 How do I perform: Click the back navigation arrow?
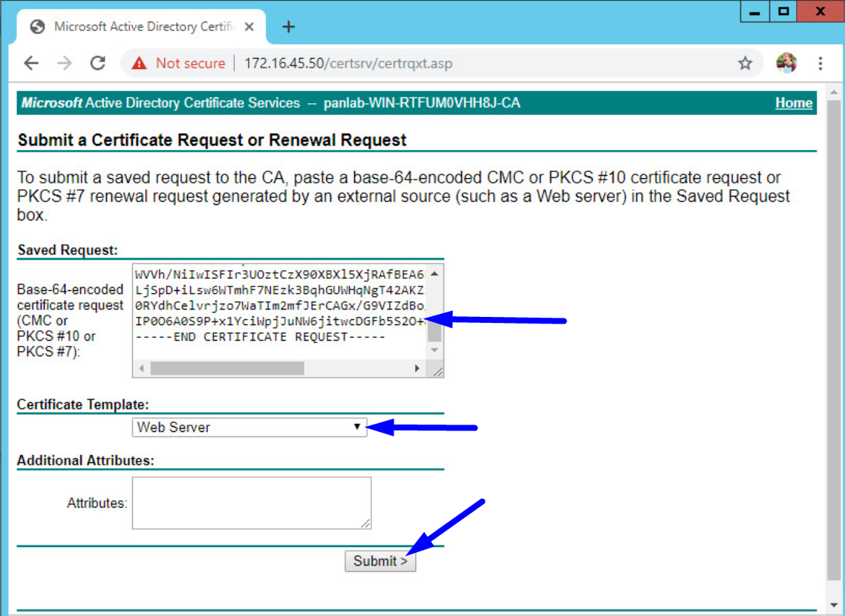pos(31,63)
